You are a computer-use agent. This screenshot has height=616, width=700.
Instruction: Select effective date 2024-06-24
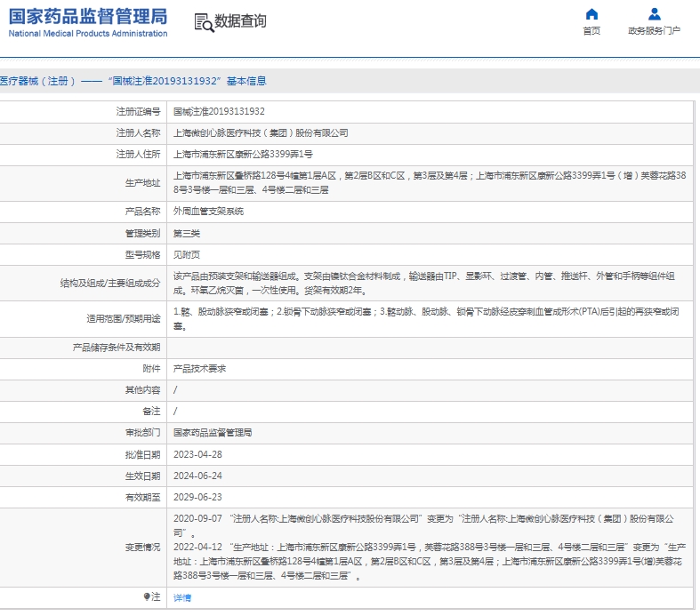(x=197, y=476)
